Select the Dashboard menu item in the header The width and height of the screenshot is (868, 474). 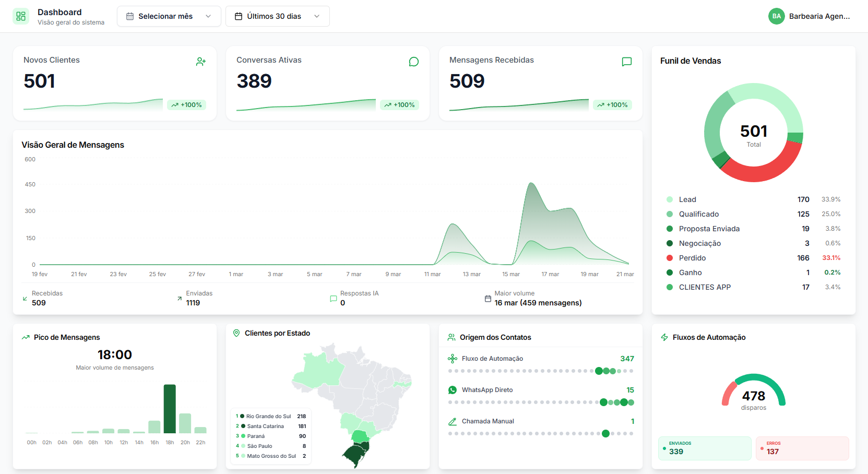[59, 12]
